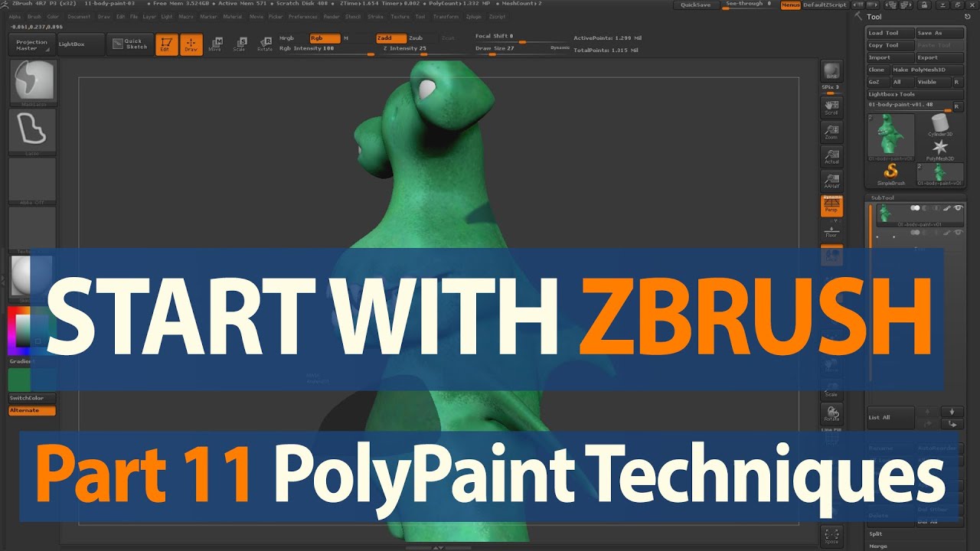Select the Scale transform tool in top shelf
The image size is (980, 551).
(x=240, y=44)
